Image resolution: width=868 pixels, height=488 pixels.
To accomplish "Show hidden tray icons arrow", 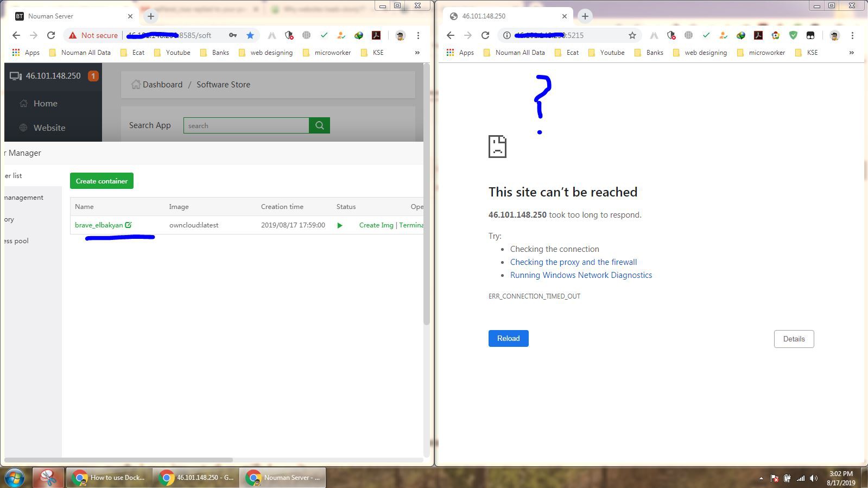I will (x=761, y=478).
